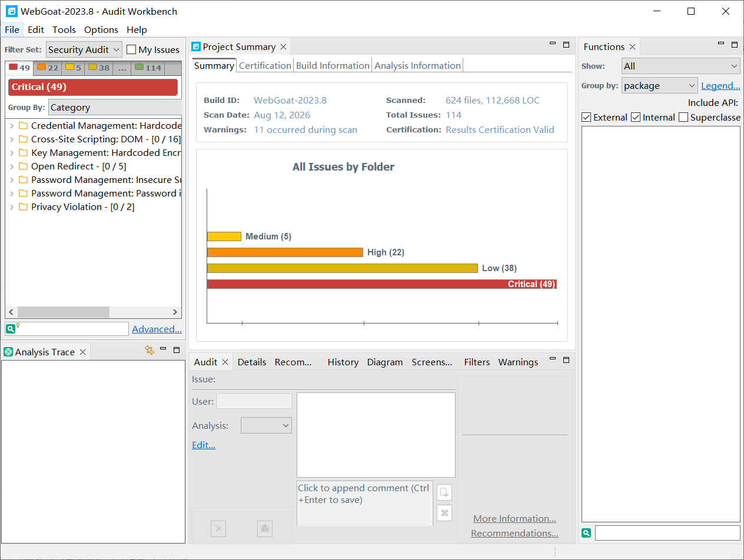Maximize the Functions panel
This screenshot has width=744, height=560.
(735, 44)
